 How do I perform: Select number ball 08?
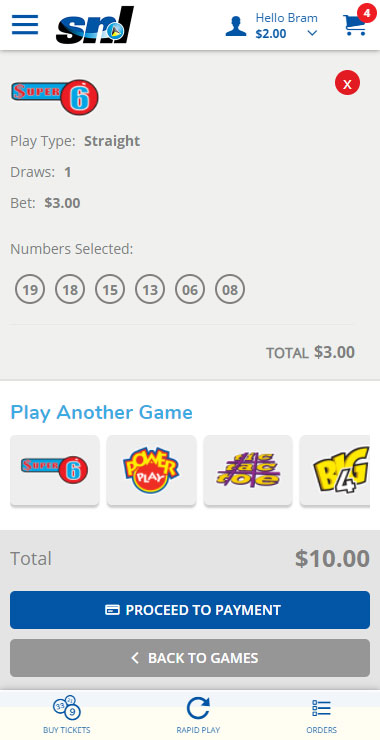pos(230,289)
